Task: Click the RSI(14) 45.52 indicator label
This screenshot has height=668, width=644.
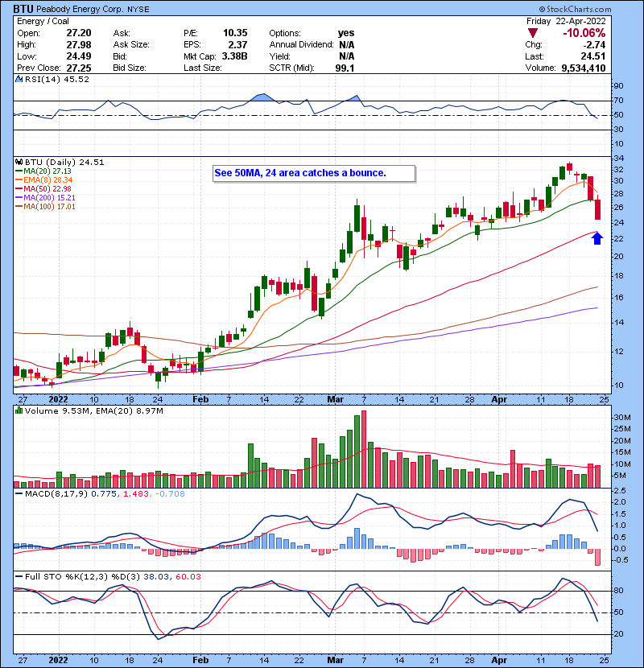Action: coord(56,79)
